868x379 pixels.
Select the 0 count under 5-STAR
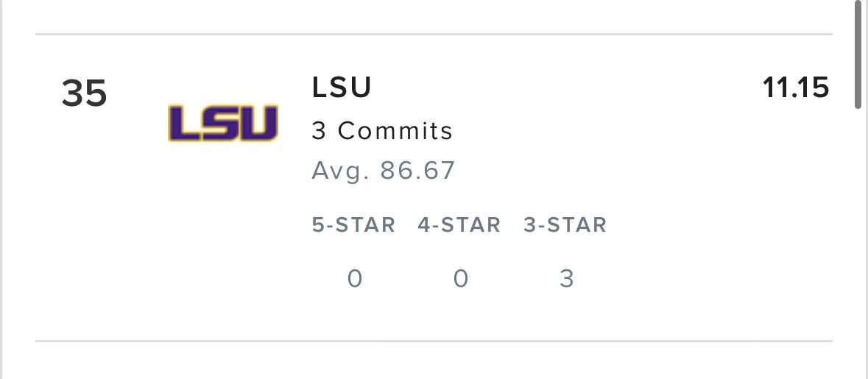click(355, 279)
